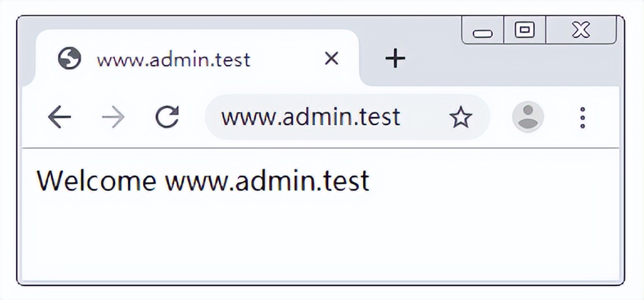Image resolution: width=644 pixels, height=300 pixels.
Task: Click the toolbar gap left of the profile avatar
Action: [x=500, y=117]
